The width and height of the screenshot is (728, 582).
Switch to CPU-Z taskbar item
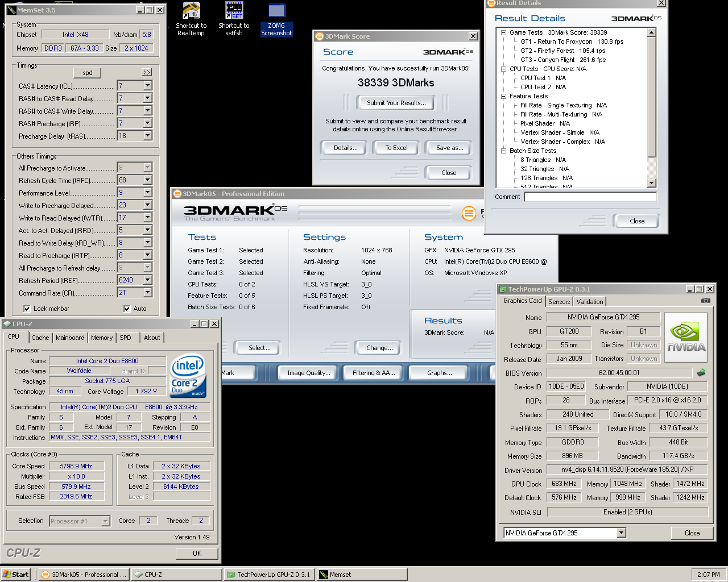coord(176,574)
